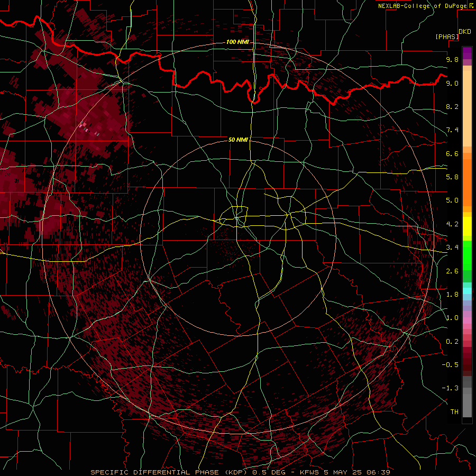
Task: Pick the yellow segment of the color bar
Action: point(467,226)
